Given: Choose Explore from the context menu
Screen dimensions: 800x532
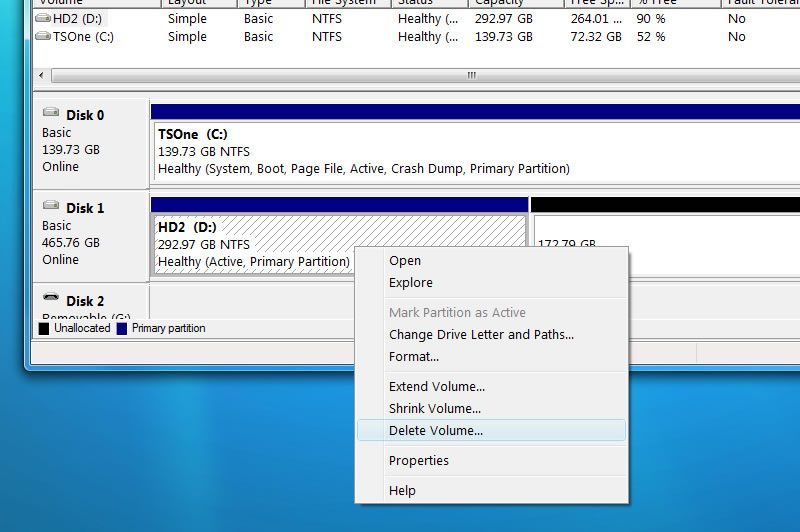Looking at the screenshot, I should tap(411, 283).
